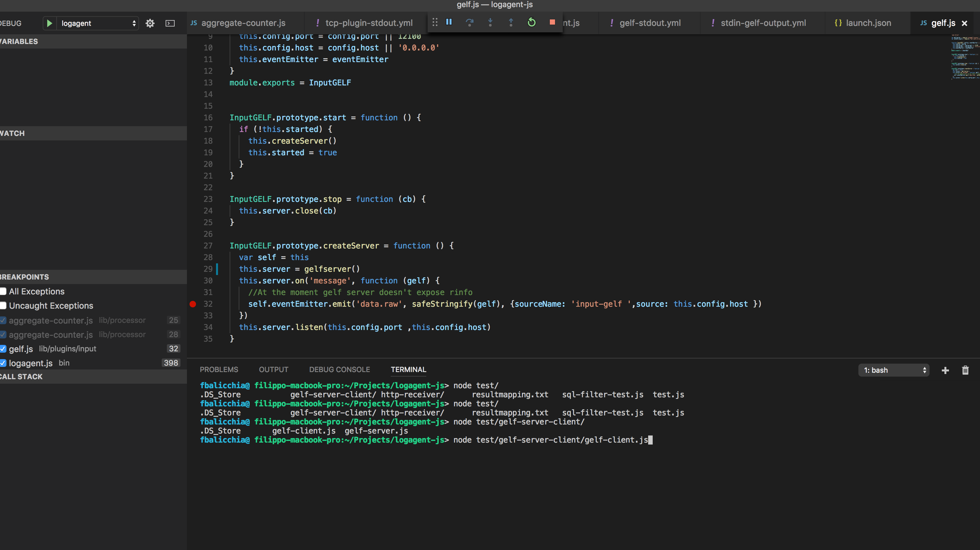This screenshot has width=980, height=550.
Task: Stop the debug session
Action: point(552,22)
